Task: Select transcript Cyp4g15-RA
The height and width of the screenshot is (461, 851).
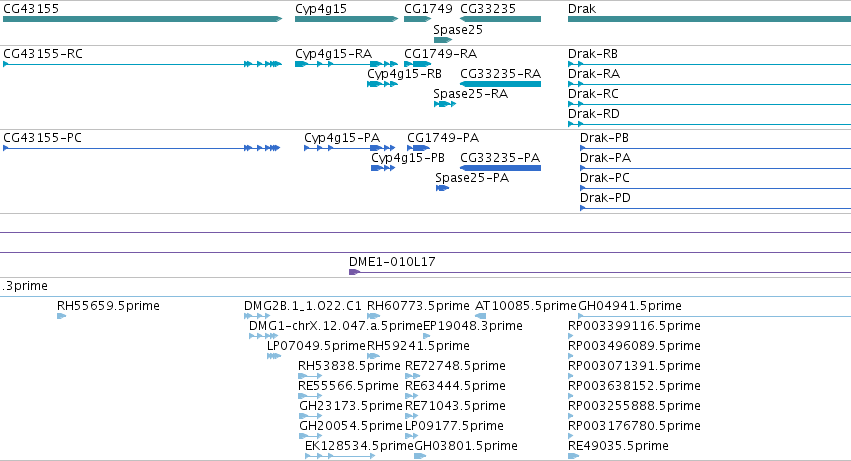Action: point(347,64)
